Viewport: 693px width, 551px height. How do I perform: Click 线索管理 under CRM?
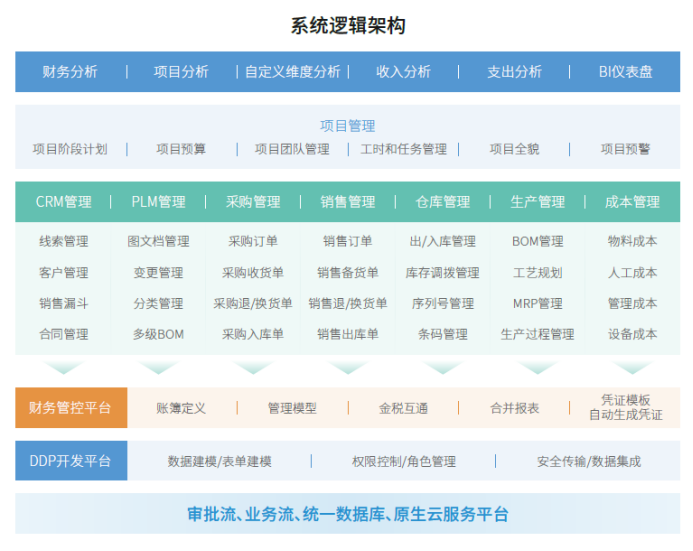tap(64, 241)
